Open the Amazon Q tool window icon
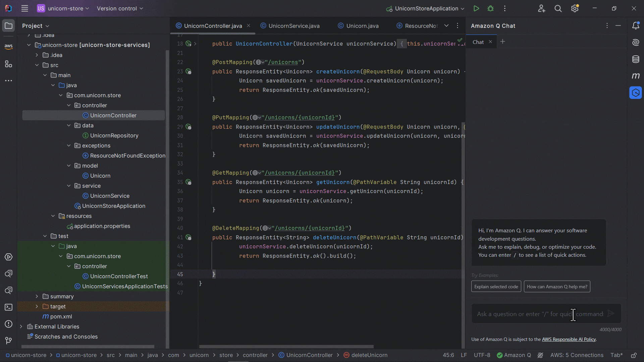Viewport: 644px width, 362px height. [x=636, y=93]
